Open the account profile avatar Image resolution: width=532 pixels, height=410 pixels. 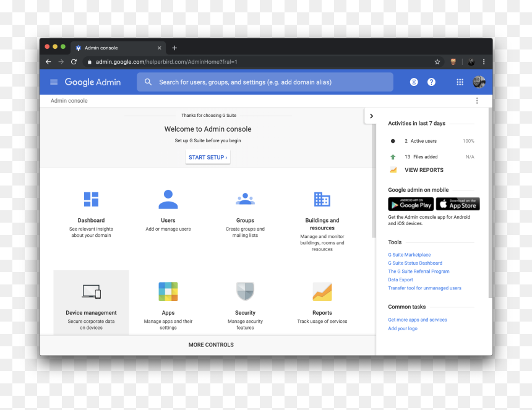(x=479, y=82)
